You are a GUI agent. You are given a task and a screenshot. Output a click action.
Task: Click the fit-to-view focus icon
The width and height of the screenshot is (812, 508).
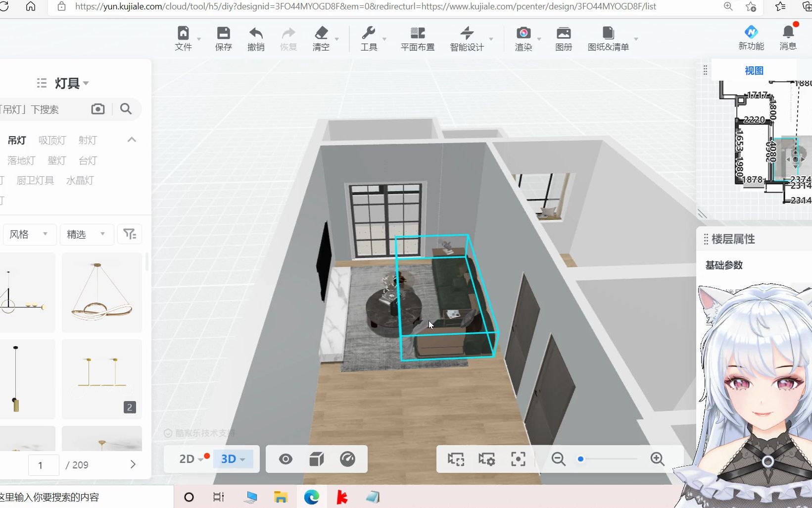coord(518,459)
